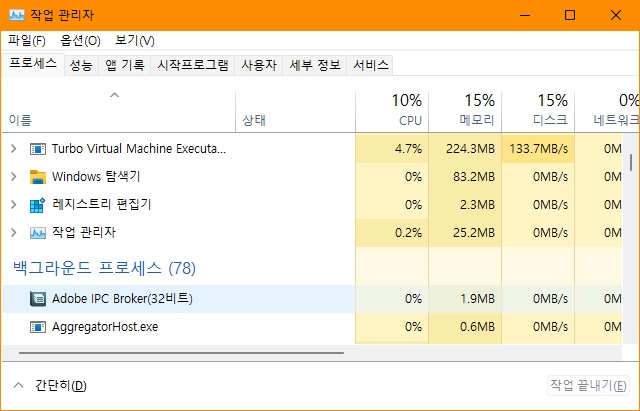The height and width of the screenshot is (411, 640).
Task: Expand the 레지스트리 편집기 row
Action: click(13, 204)
